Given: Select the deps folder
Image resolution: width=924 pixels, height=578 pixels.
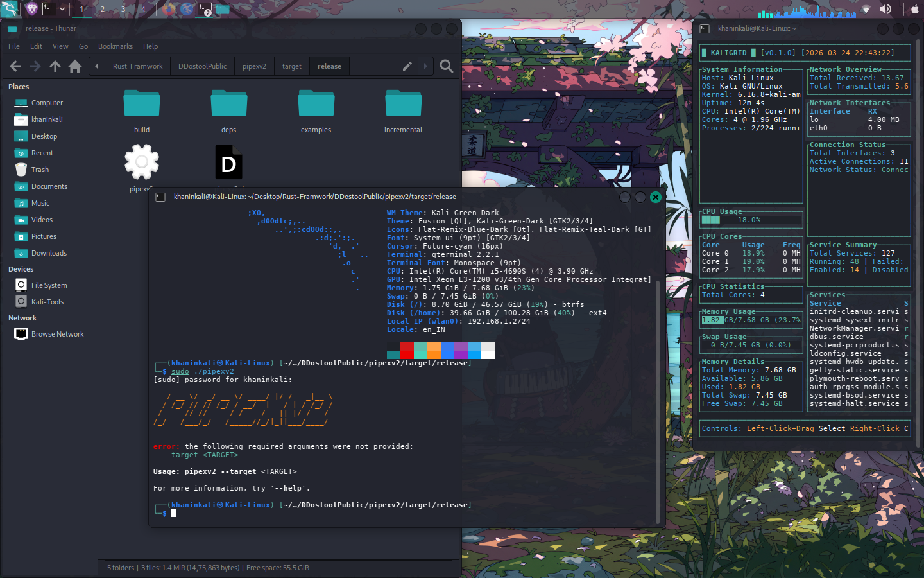Looking at the screenshot, I should [229, 110].
